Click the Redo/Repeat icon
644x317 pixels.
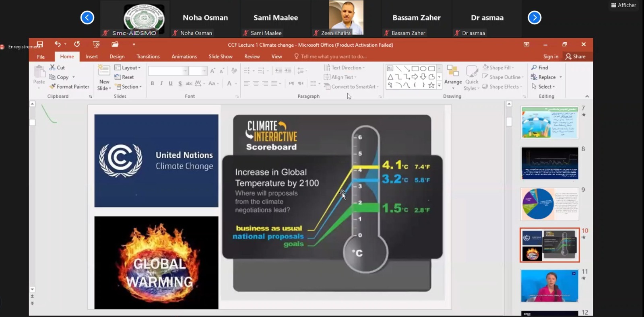coord(77,44)
